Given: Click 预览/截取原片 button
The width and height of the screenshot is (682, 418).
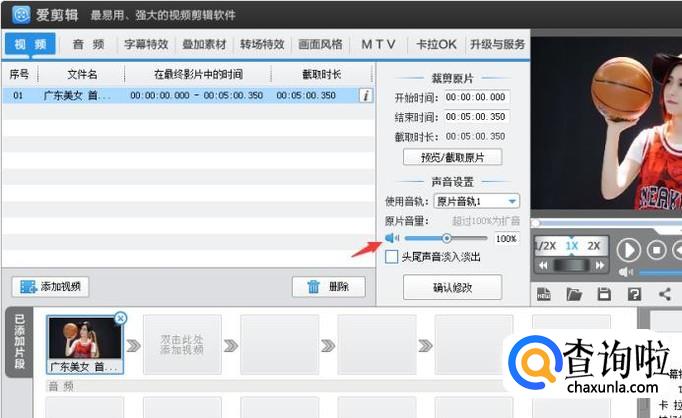Looking at the screenshot, I should (x=452, y=157).
